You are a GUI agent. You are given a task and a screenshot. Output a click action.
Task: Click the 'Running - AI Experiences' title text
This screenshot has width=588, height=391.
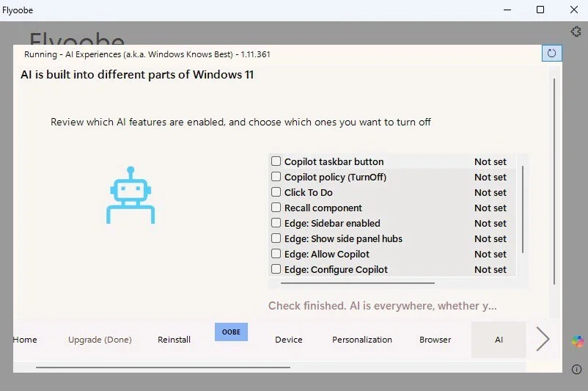point(147,54)
